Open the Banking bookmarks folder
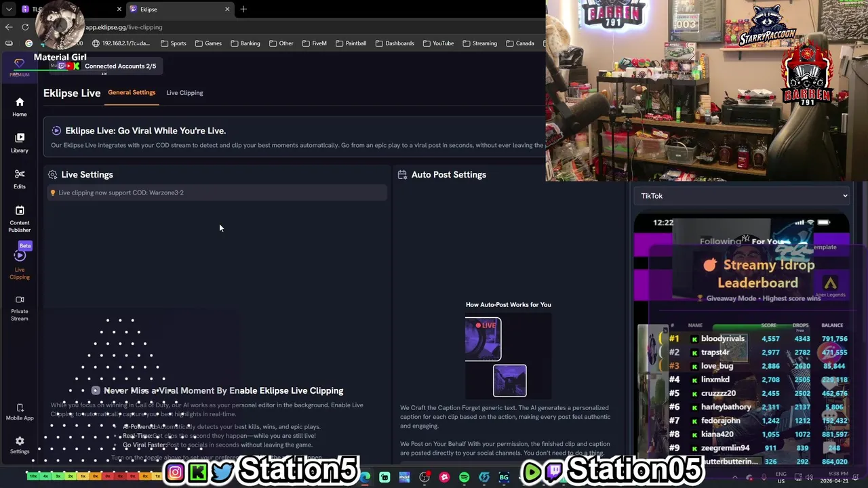 [x=245, y=43]
